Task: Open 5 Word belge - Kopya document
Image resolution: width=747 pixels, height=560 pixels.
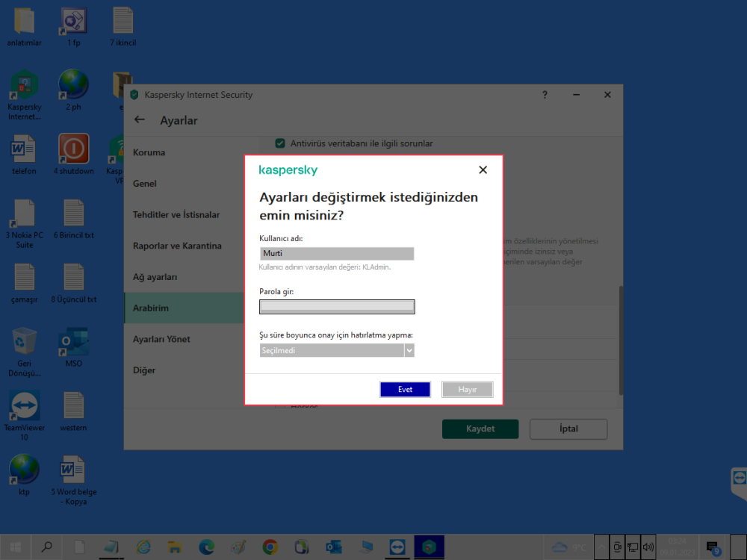Action: point(73,480)
